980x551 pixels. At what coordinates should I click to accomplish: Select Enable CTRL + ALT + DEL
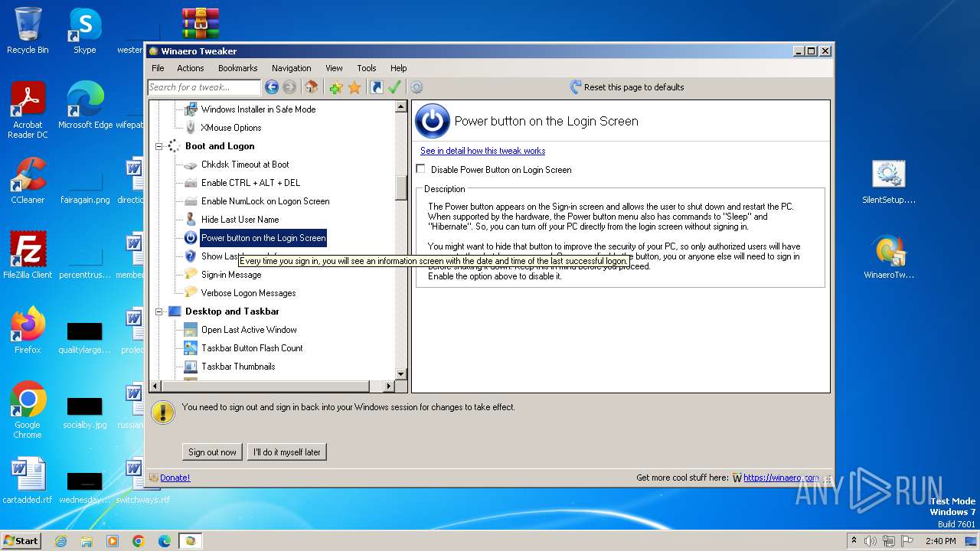click(250, 183)
